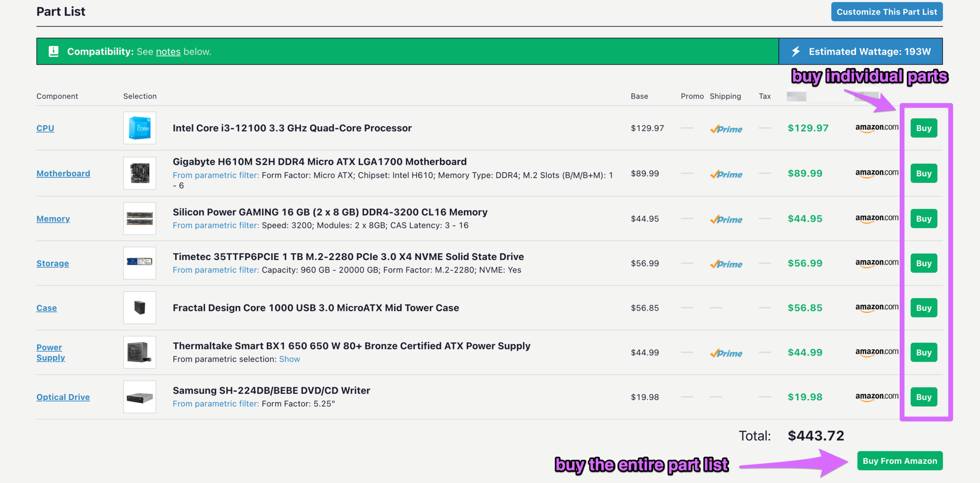This screenshot has width=980, height=483.
Task: Open the Motherboard component link
Action: (63, 173)
